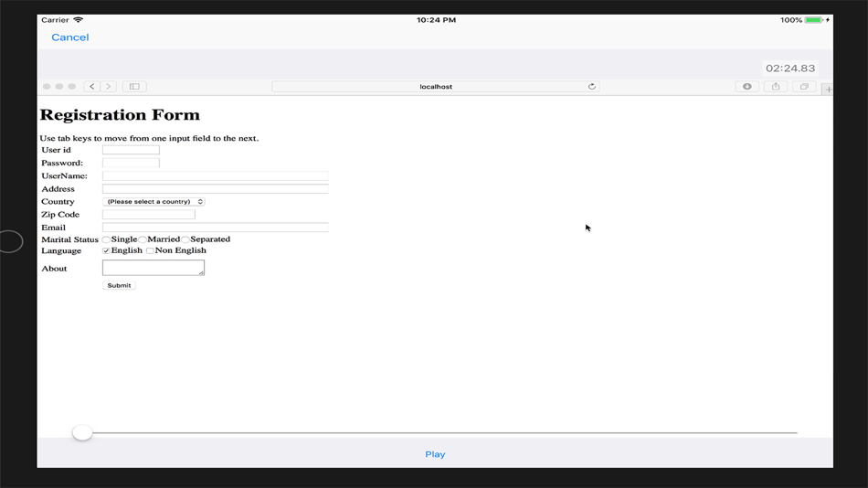Select the Separated radio button
This screenshot has width=868, height=488.
185,239
